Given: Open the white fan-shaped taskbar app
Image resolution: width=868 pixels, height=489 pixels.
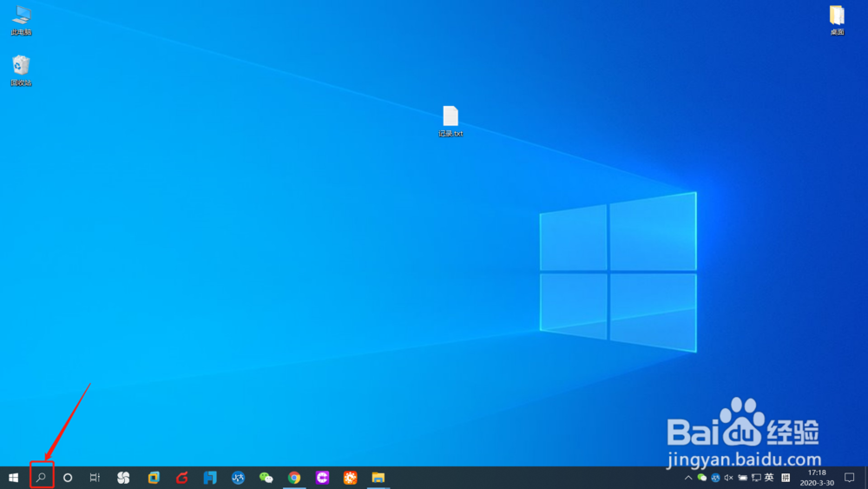Looking at the screenshot, I should coord(123,478).
